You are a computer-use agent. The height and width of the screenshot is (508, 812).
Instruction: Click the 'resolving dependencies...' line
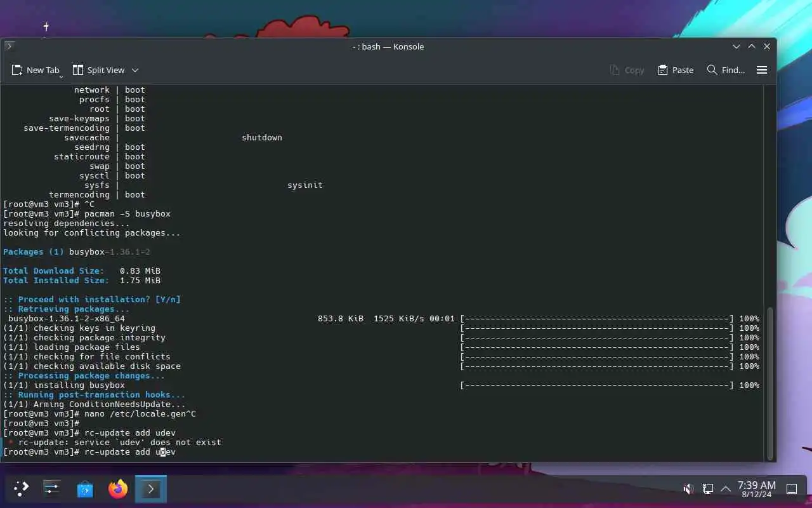(x=67, y=223)
